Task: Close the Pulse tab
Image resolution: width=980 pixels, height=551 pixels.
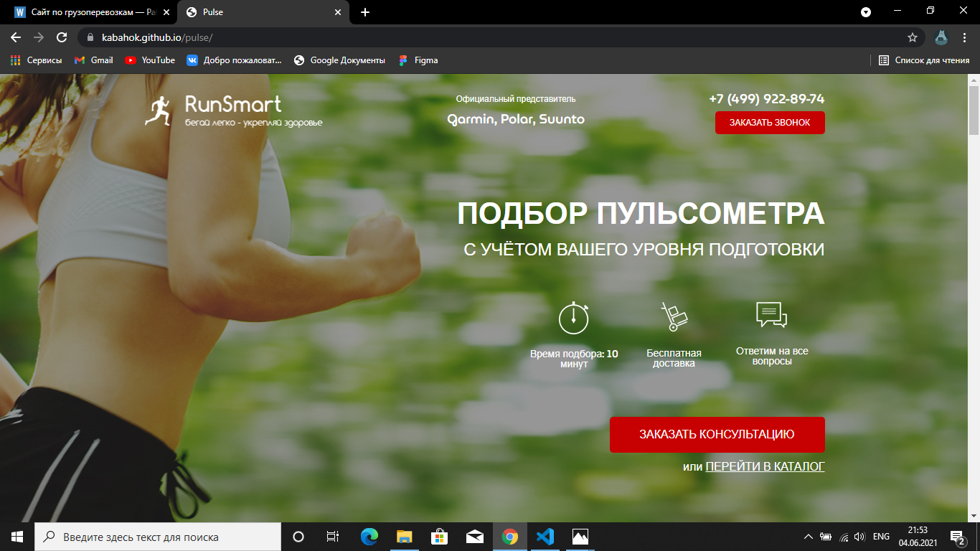Action: coord(339,12)
